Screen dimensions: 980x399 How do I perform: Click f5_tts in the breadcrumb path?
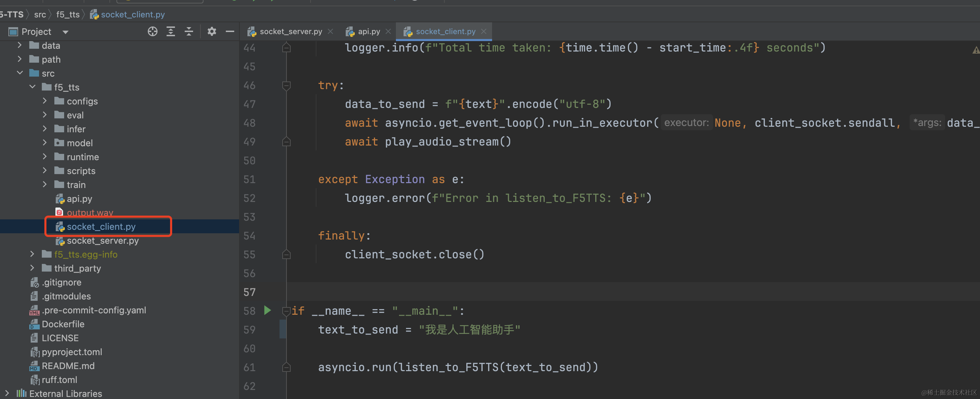pyautogui.click(x=68, y=14)
